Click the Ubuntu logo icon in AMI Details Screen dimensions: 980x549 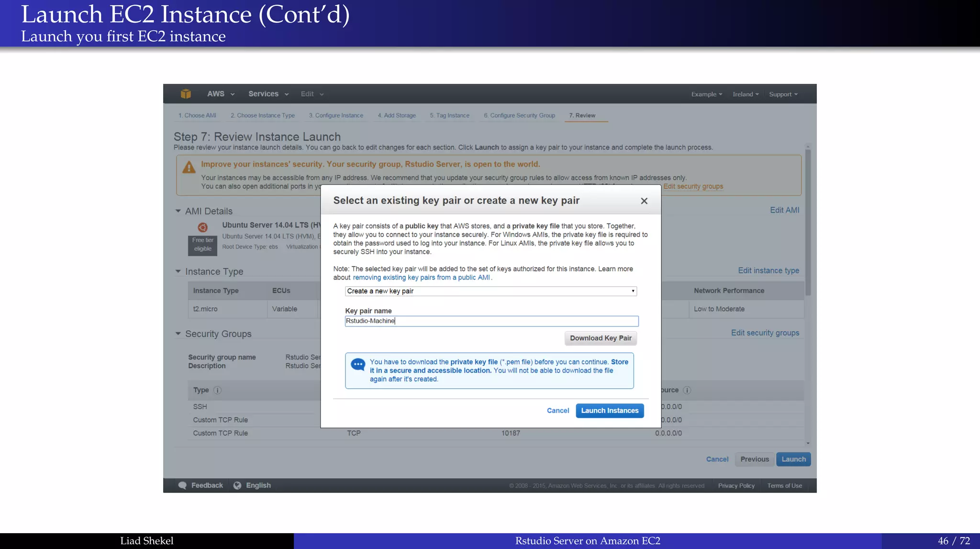202,227
